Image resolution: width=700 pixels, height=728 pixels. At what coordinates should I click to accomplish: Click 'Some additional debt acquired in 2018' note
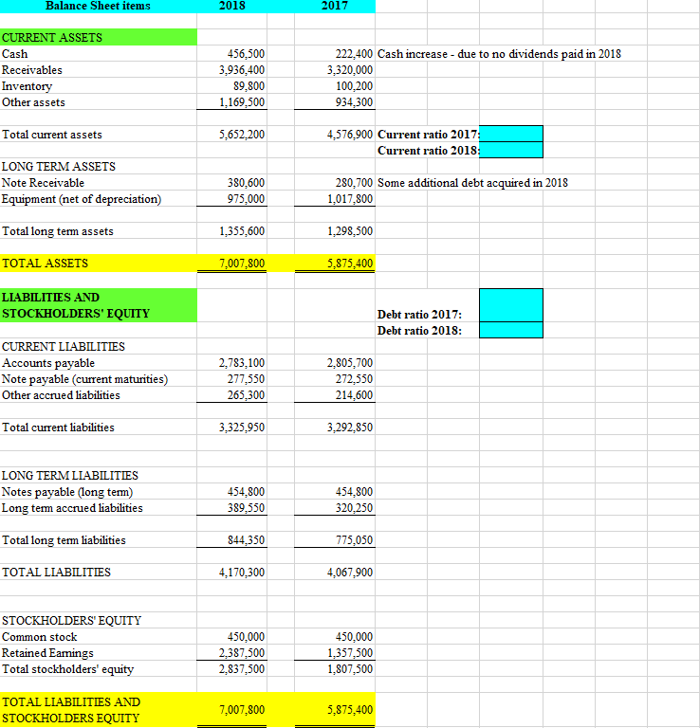pos(472,183)
